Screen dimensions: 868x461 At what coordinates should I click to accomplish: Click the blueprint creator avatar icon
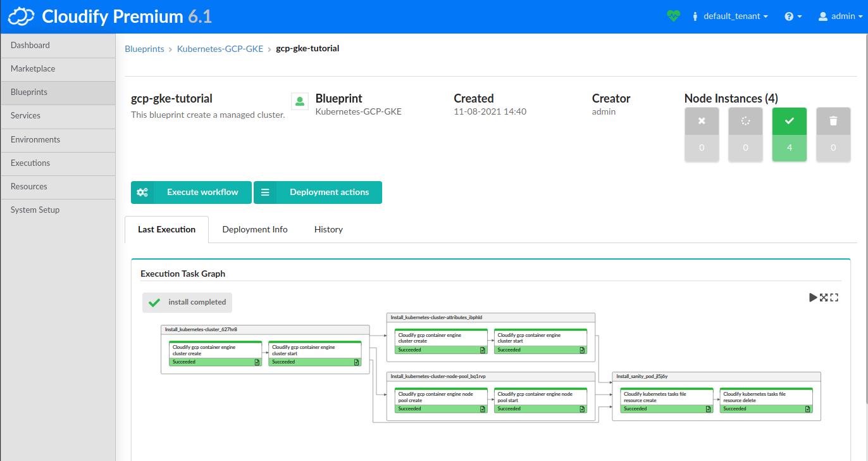pos(299,101)
